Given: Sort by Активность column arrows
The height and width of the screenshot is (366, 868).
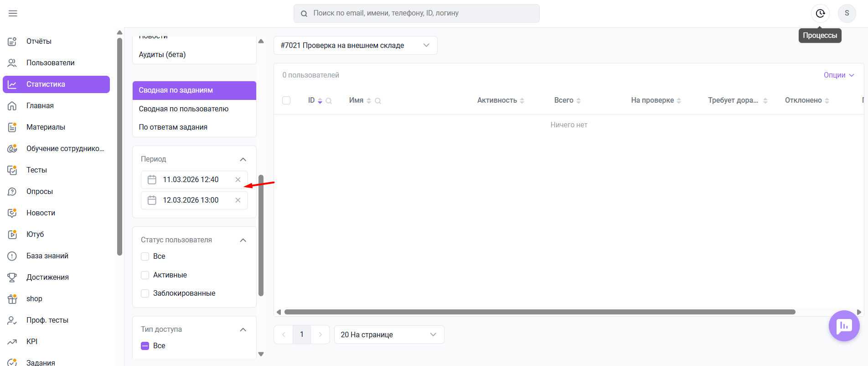Looking at the screenshot, I should pos(522,101).
